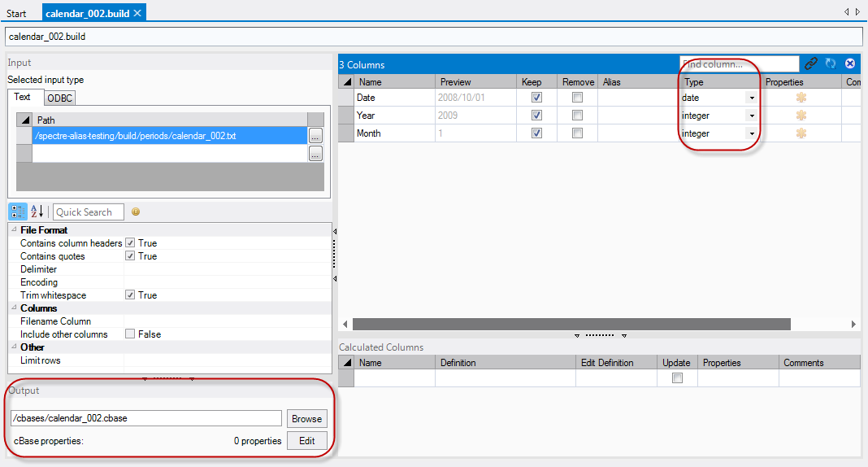This screenshot has height=467, width=868.
Task: Select the calendar_002.txt path row
Action: pyautogui.click(x=170, y=136)
